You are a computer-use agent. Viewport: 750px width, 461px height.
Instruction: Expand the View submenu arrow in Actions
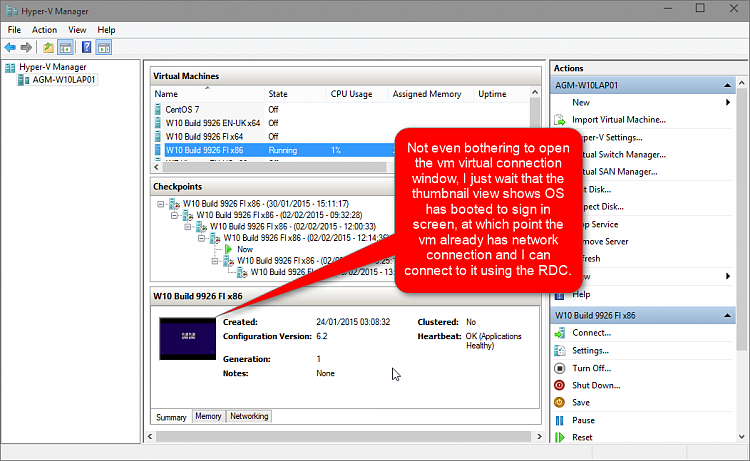(728, 276)
